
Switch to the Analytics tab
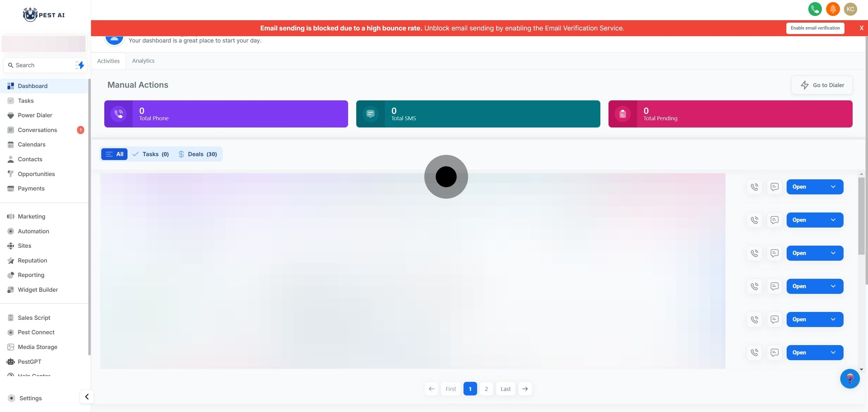[143, 61]
